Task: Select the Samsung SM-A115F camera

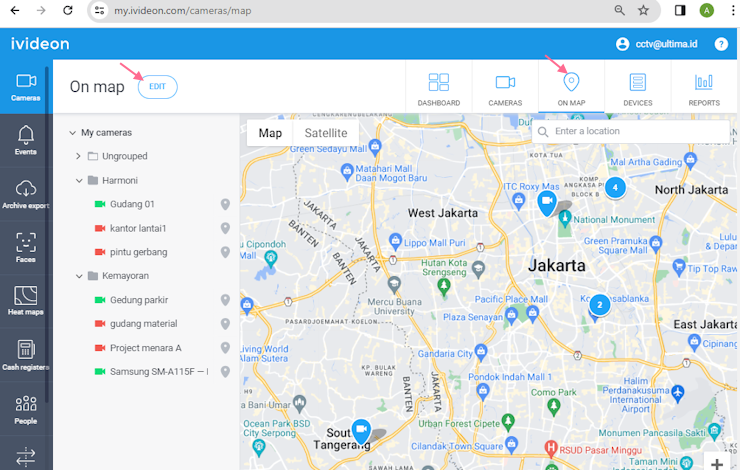Action: (x=158, y=372)
